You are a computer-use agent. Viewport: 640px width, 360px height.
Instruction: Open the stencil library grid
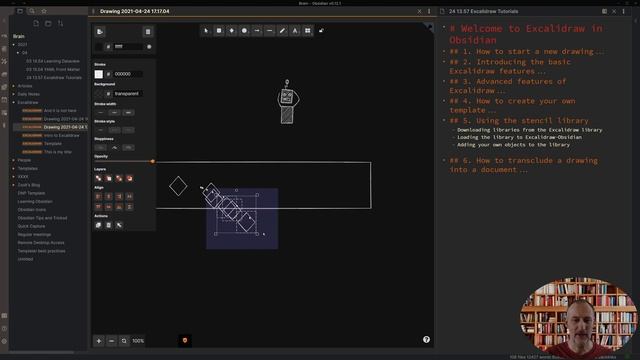point(307,31)
